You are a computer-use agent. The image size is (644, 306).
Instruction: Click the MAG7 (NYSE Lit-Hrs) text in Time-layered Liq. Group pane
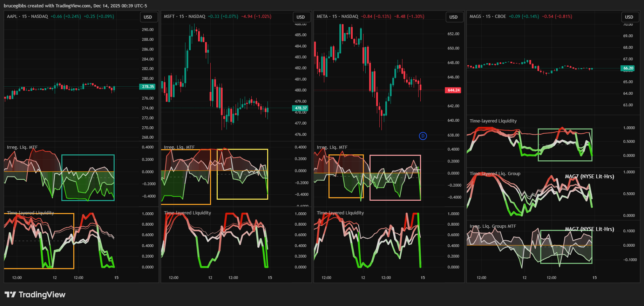coord(590,177)
